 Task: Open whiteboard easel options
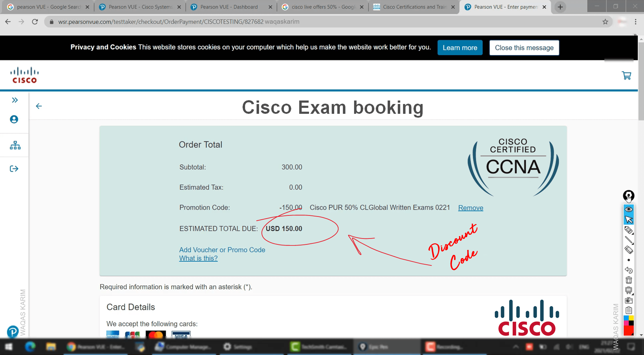(629, 290)
